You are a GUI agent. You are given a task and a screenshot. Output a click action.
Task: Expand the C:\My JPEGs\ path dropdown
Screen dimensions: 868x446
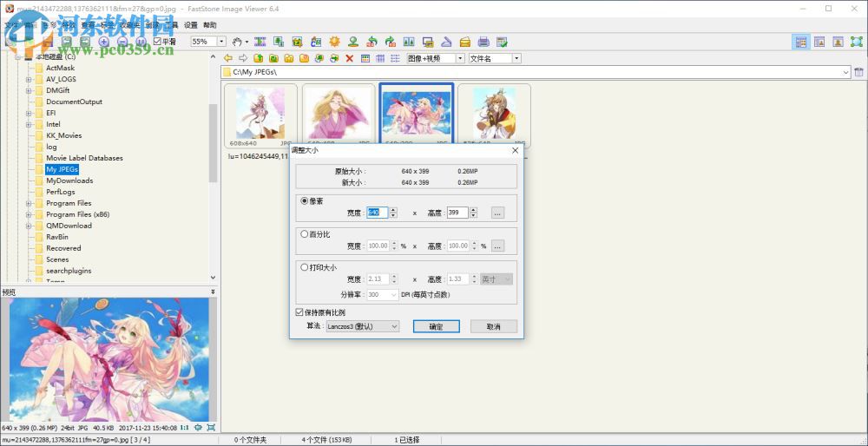[845, 72]
